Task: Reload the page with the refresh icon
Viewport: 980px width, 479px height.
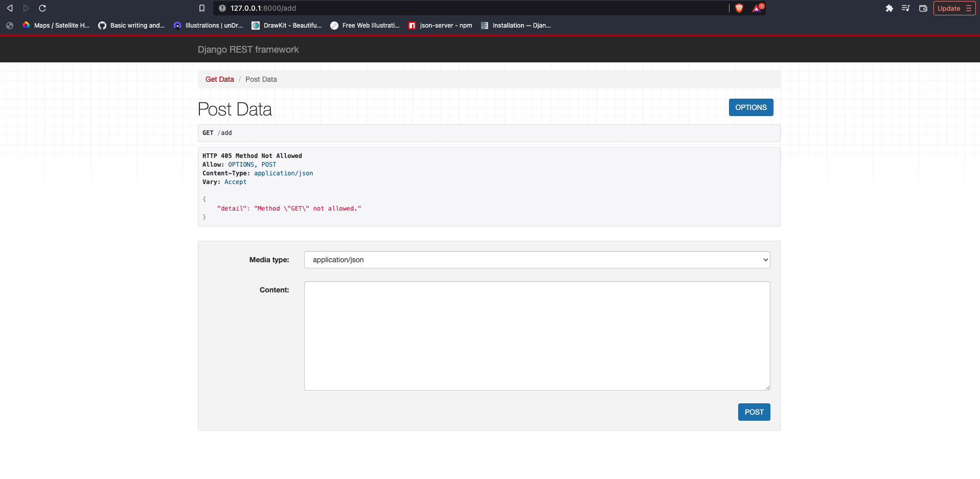Action: (42, 8)
